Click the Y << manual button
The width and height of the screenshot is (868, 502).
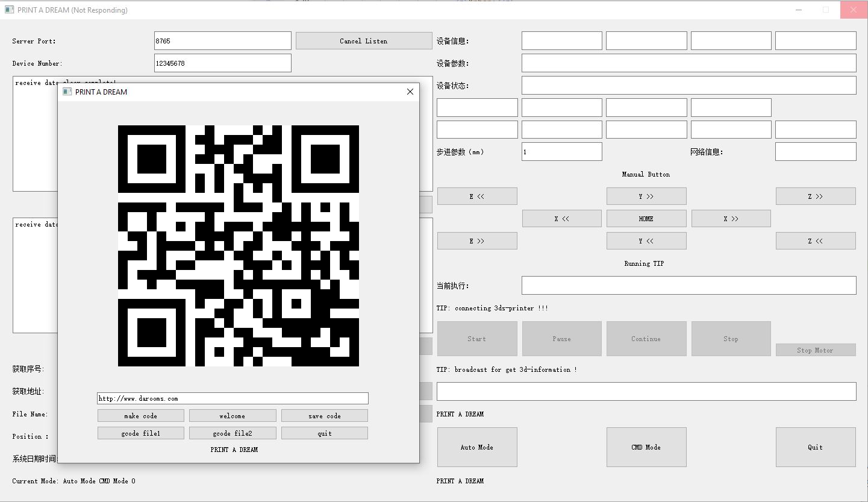[x=646, y=241]
